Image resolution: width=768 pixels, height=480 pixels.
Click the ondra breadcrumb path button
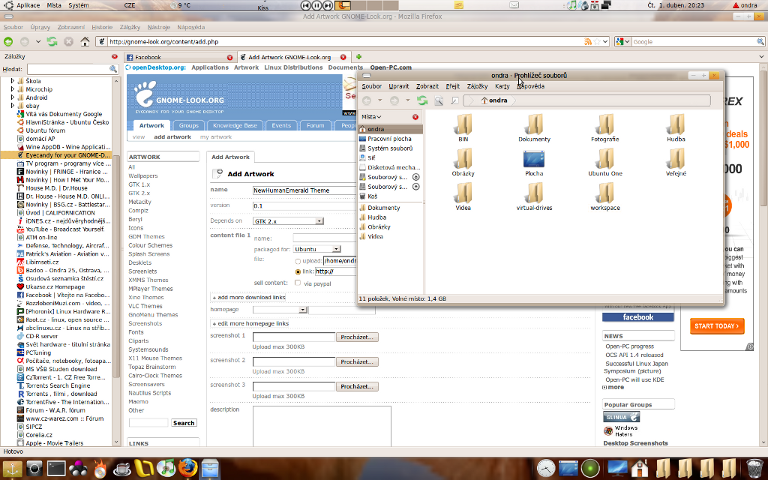pyautogui.click(x=494, y=100)
